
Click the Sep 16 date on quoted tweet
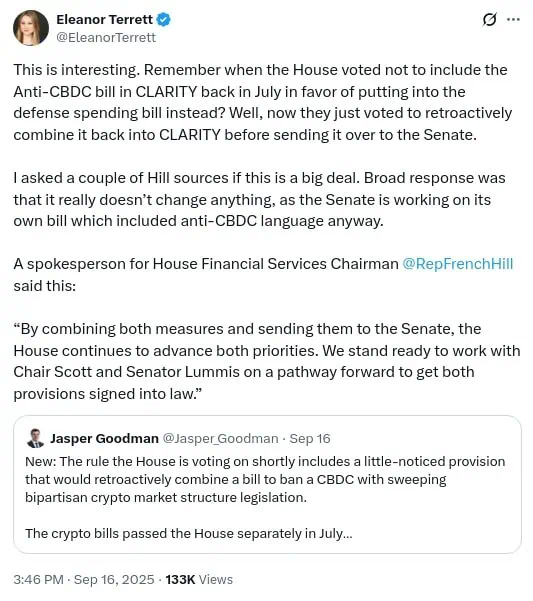coord(310,438)
